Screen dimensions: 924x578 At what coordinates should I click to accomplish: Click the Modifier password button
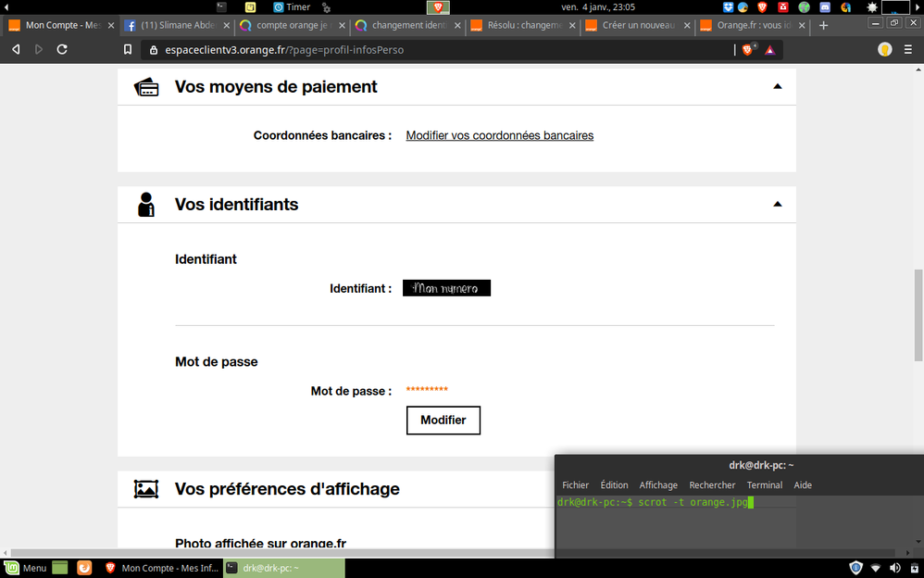click(x=443, y=420)
